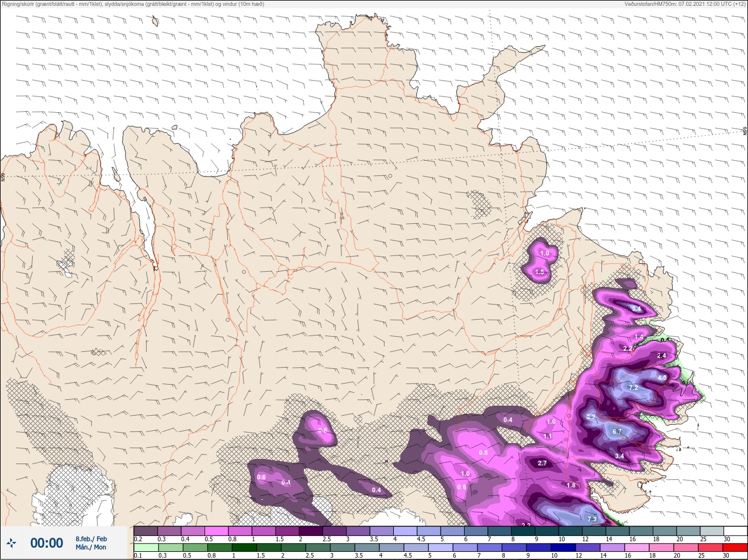
Task: Click the 3.4 precipitation value on the map
Action: point(619,456)
